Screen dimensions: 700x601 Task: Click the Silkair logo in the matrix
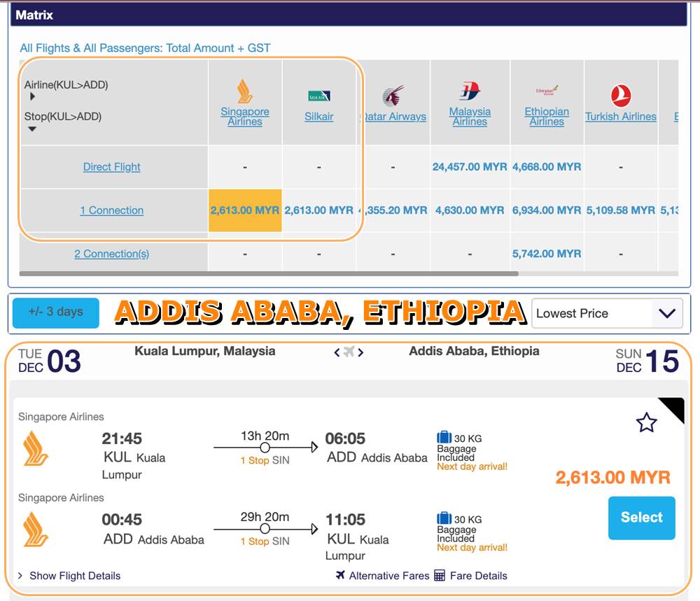pyautogui.click(x=318, y=96)
